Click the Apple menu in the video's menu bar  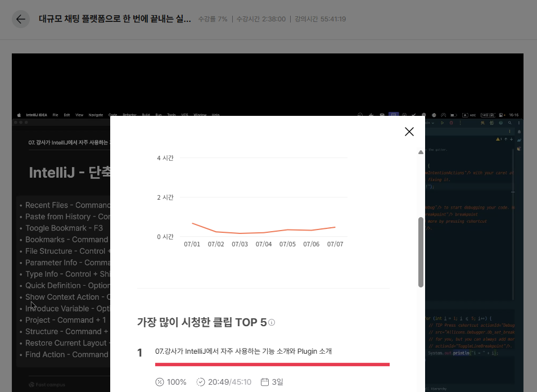[19, 115]
